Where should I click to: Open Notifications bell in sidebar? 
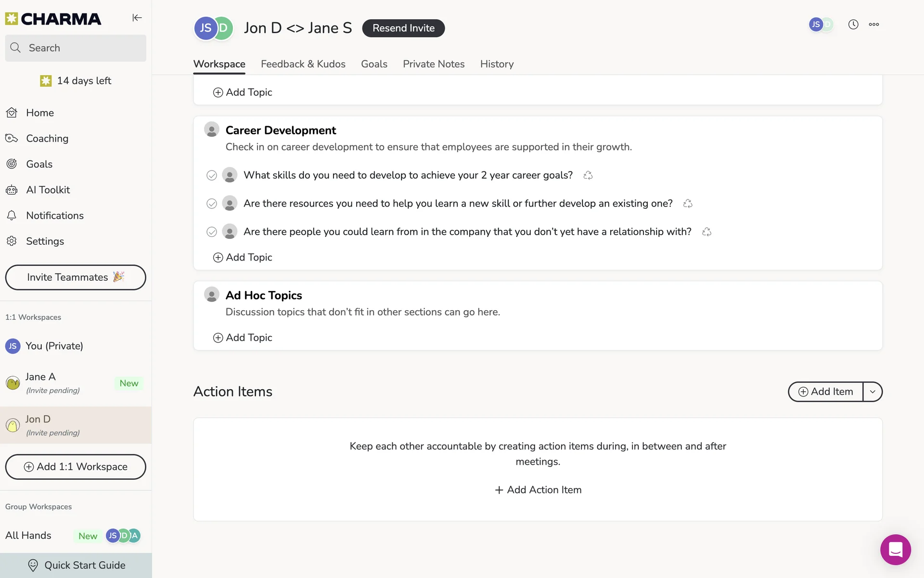(x=54, y=215)
